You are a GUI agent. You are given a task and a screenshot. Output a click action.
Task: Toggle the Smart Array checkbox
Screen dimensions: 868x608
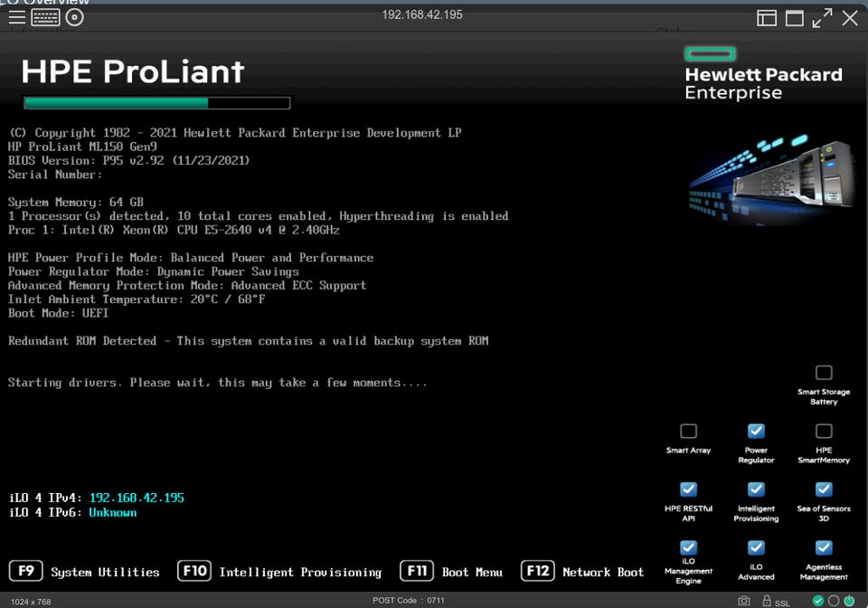coord(688,431)
